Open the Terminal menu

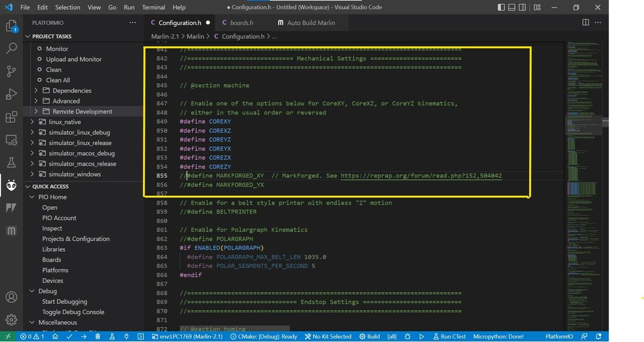tap(153, 8)
